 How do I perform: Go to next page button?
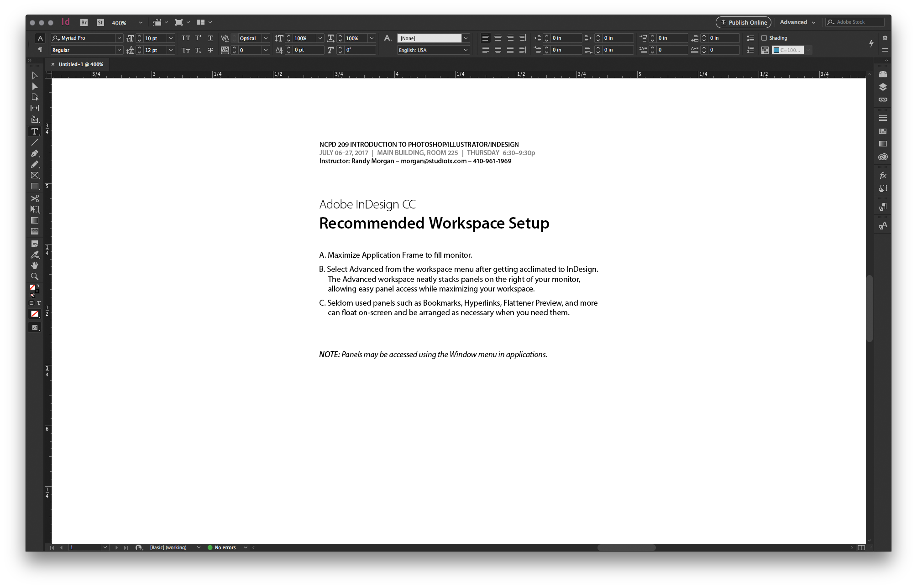pos(116,547)
